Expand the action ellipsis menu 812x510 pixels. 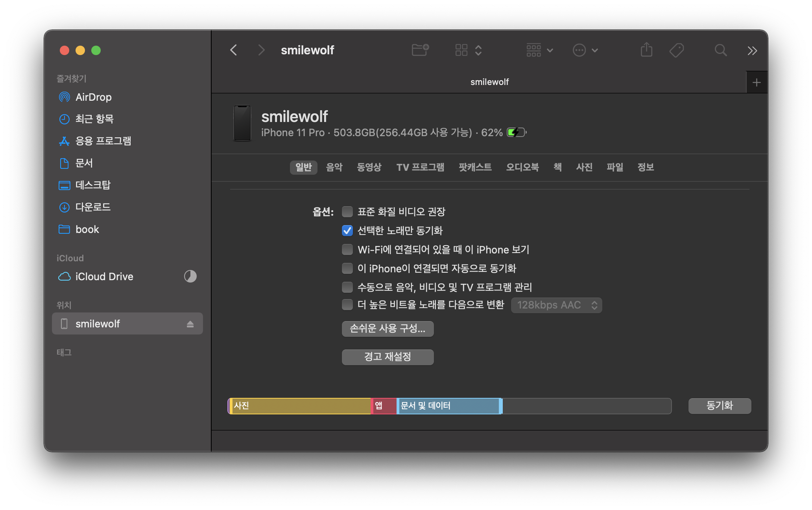pyautogui.click(x=585, y=50)
